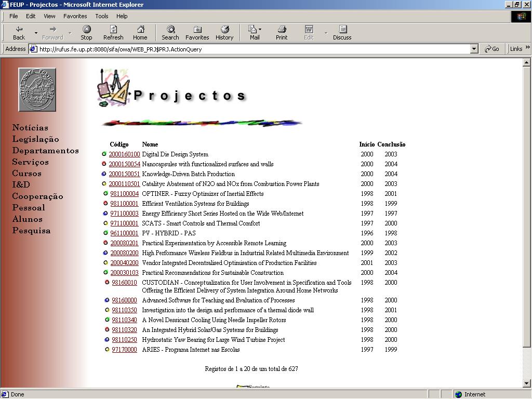The height and width of the screenshot is (399, 532).
Task: Open the Pessoal sidebar link
Action: click(29, 208)
